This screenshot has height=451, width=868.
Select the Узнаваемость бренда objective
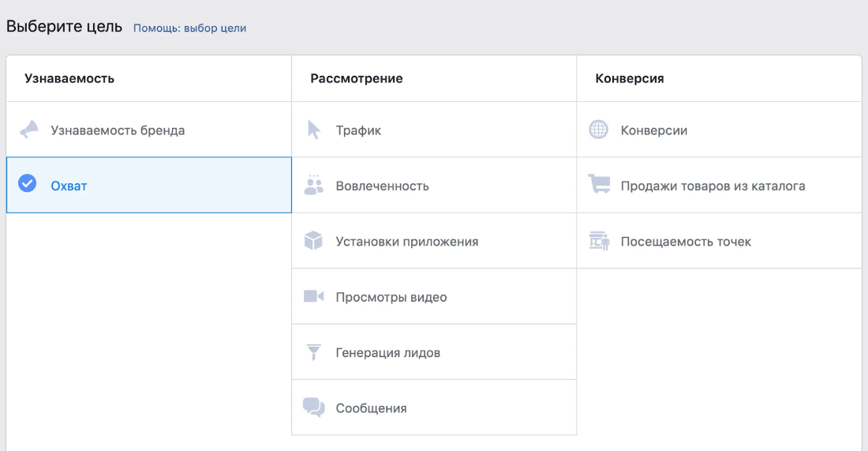pyautogui.click(x=118, y=130)
